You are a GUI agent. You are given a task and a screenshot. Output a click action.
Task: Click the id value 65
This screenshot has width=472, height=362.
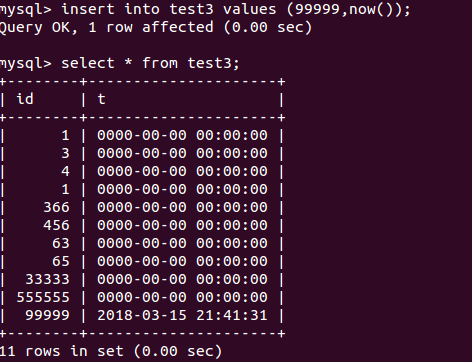(x=61, y=261)
